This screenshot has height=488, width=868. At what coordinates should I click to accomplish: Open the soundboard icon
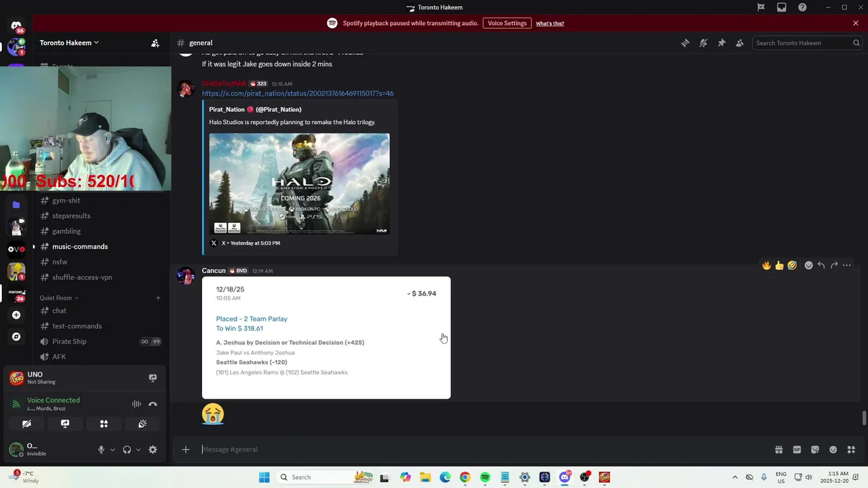[142, 424]
